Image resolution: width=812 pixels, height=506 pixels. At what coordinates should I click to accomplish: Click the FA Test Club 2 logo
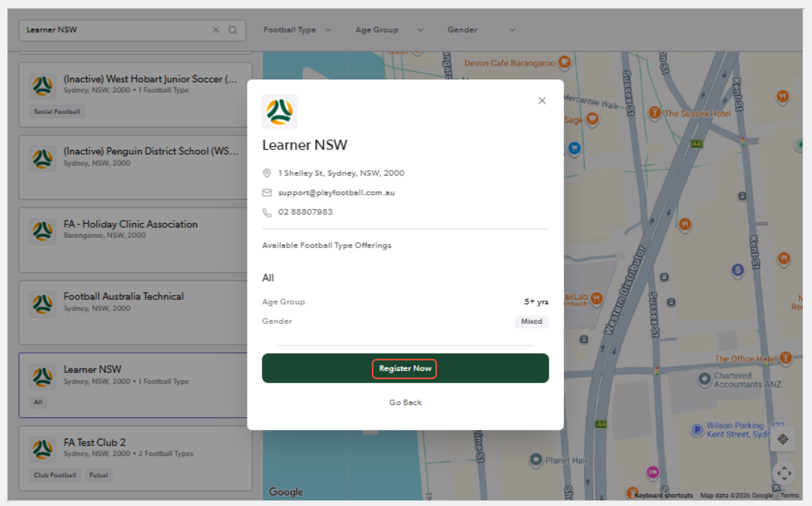pyautogui.click(x=43, y=450)
